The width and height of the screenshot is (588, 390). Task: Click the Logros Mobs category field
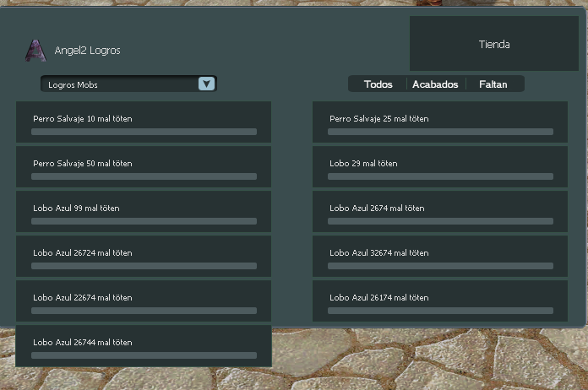click(128, 84)
